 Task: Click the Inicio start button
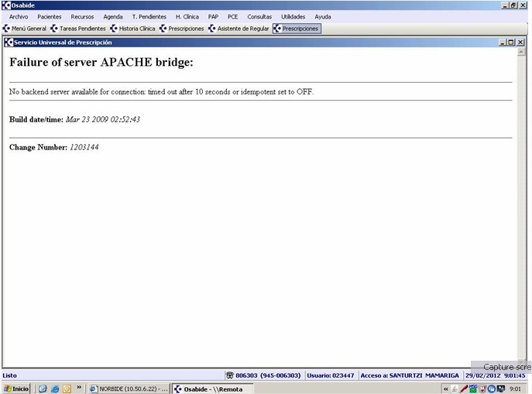pos(16,389)
